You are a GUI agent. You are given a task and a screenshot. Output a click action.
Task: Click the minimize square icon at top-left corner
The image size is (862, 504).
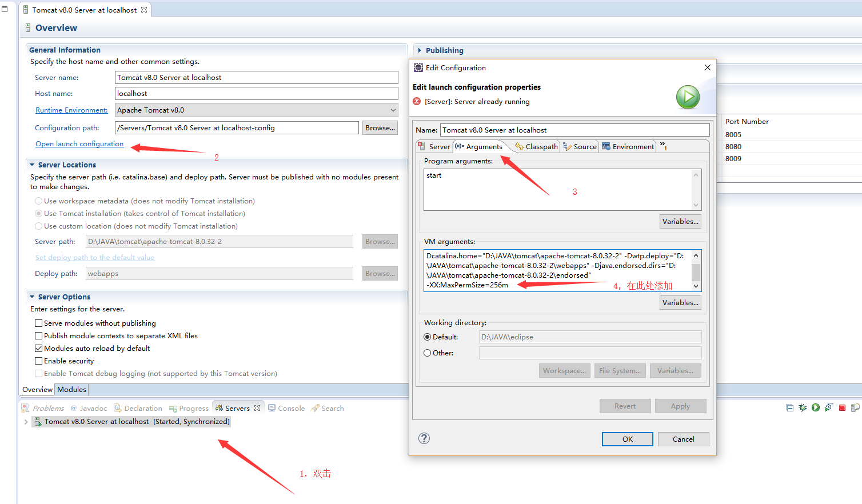tap(5, 9)
